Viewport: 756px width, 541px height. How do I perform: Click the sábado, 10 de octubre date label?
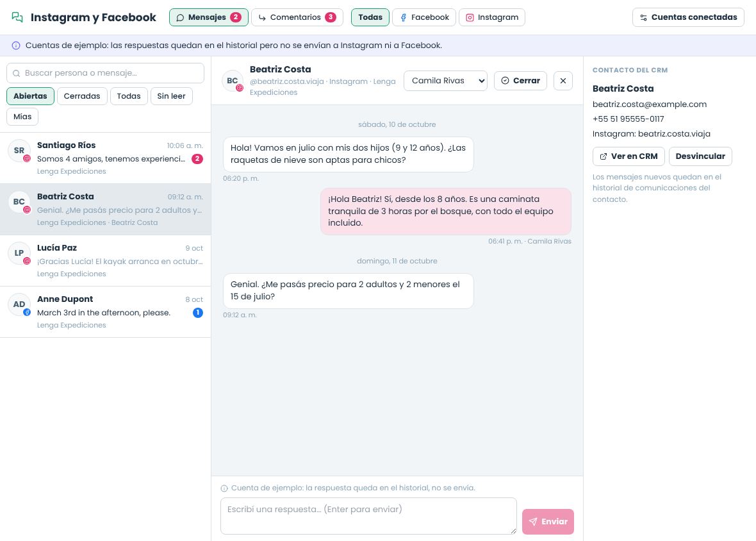pos(397,124)
